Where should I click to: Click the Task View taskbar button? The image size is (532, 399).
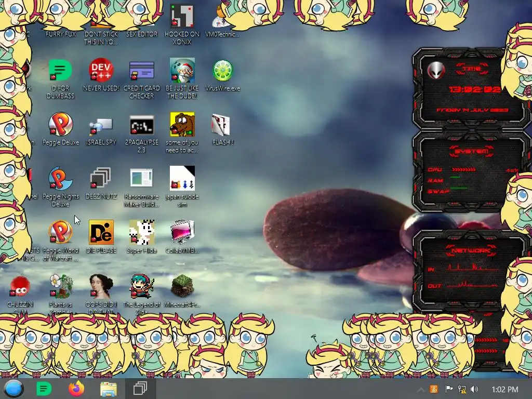(140, 389)
